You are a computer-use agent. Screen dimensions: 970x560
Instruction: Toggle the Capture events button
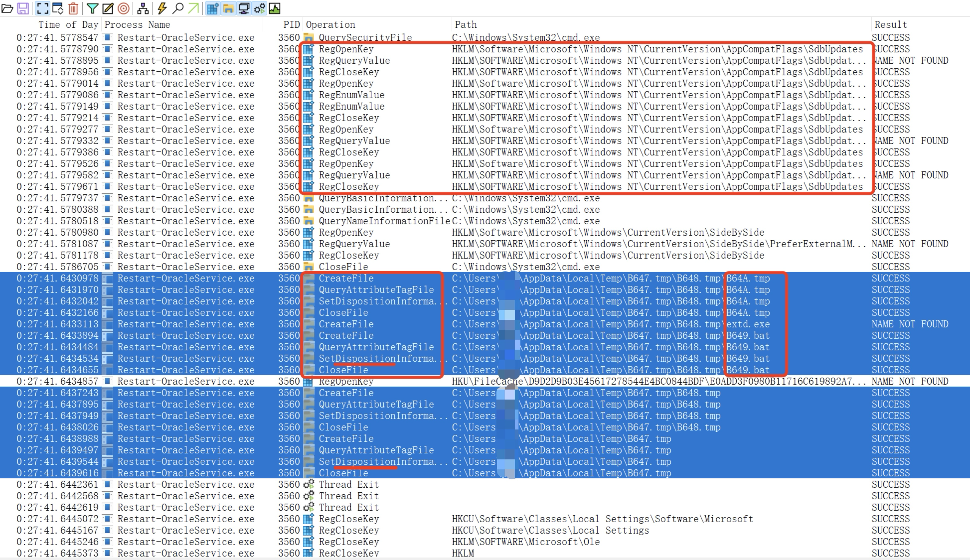tap(42, 8)
